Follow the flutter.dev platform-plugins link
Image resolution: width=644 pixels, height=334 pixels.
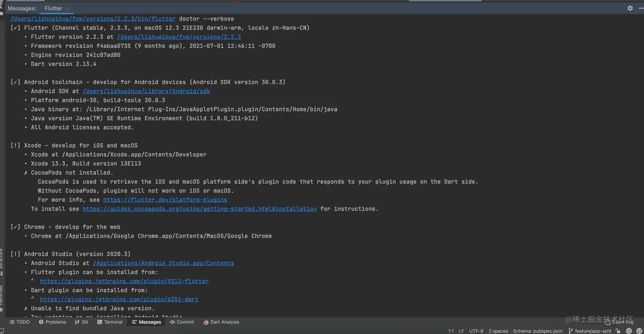(165, 200)
